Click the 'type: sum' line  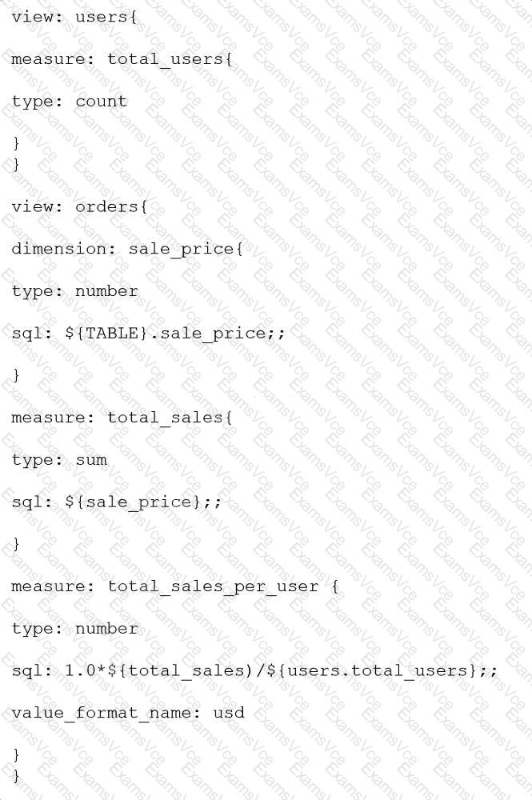pos(59,460)
